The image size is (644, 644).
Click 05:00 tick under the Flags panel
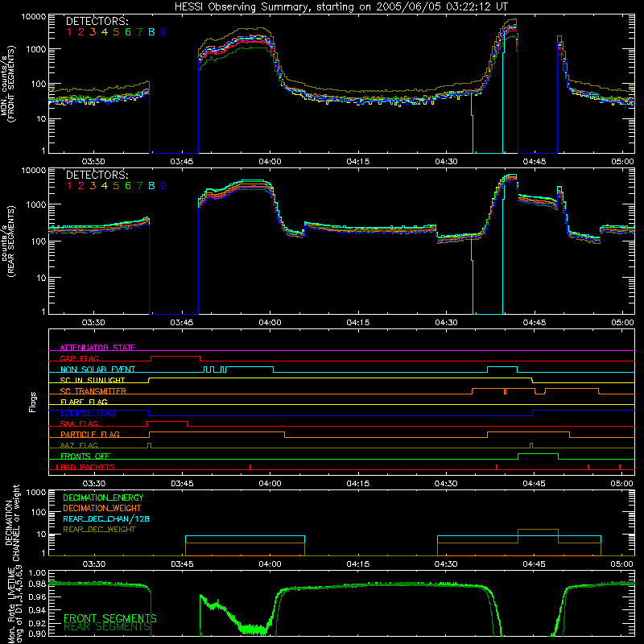(x=621, y=484)
